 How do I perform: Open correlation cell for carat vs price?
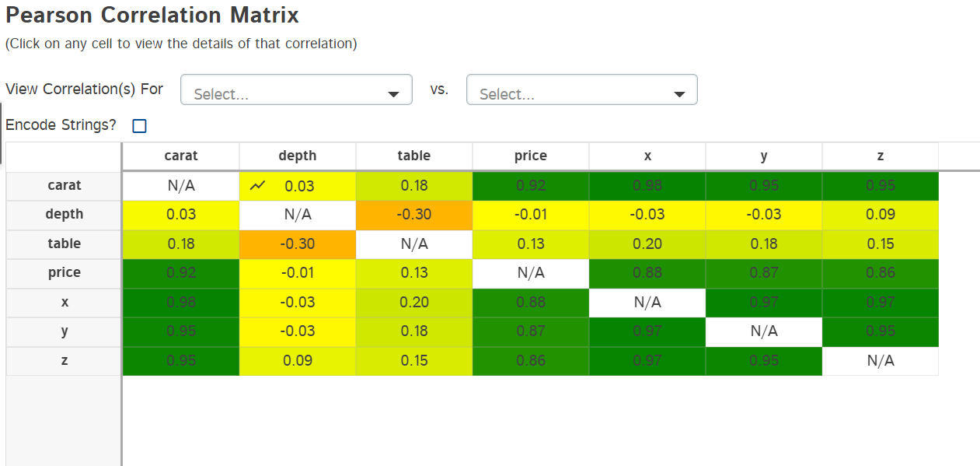pyautogui.click(x=531, y=185)
